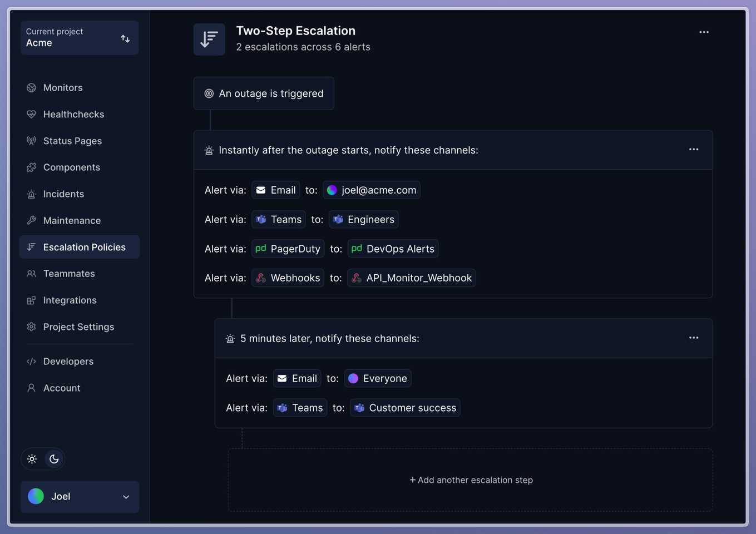Open options for the 5 minutes later step

[x=694, y=338]
